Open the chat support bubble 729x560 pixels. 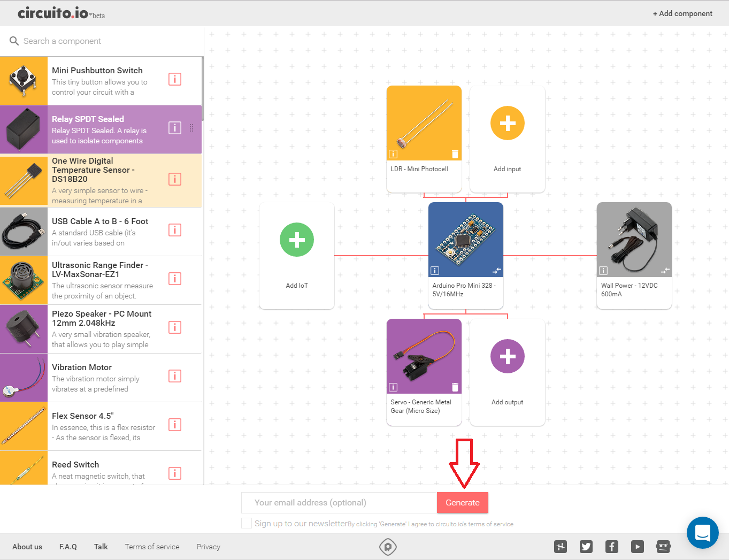tap(702, 533)
